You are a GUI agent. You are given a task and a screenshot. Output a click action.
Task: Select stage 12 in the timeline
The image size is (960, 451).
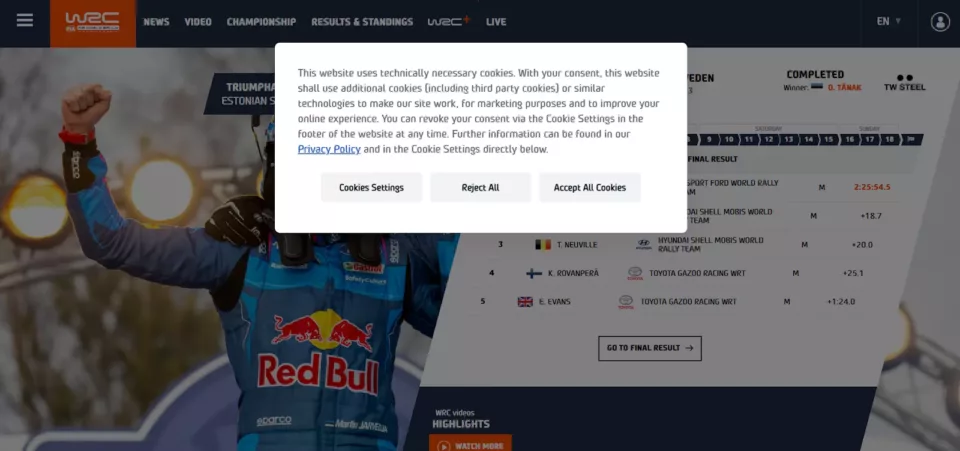click(769, 140)
